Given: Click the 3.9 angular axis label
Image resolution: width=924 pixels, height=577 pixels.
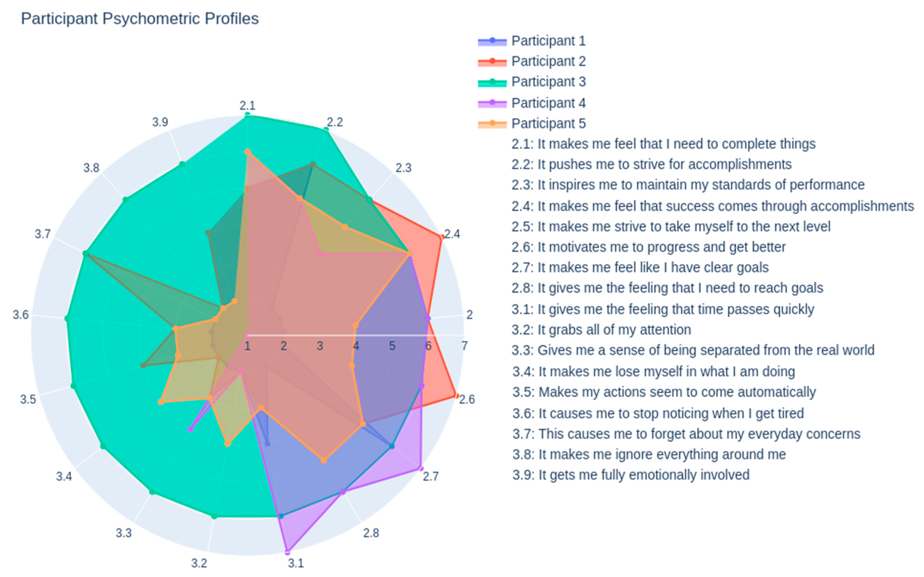Looking at the screenshot, I should [160, 122].
